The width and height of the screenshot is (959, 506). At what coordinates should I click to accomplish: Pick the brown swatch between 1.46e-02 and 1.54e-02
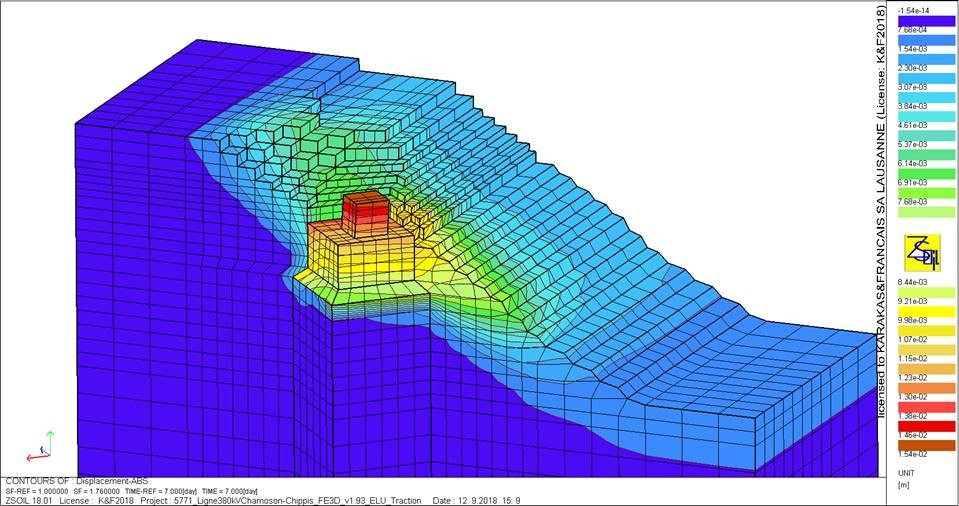tap(926, 445)
